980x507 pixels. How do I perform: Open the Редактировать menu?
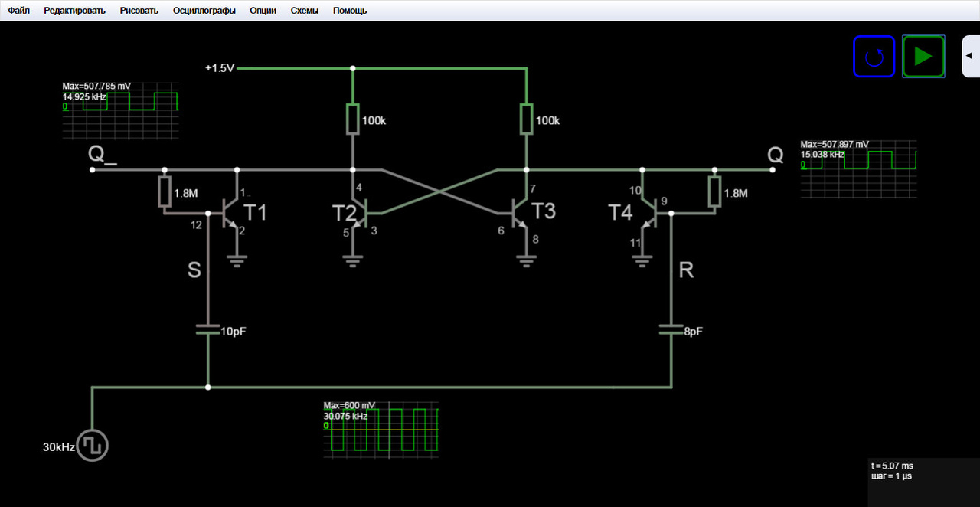(x=74, y=11)
